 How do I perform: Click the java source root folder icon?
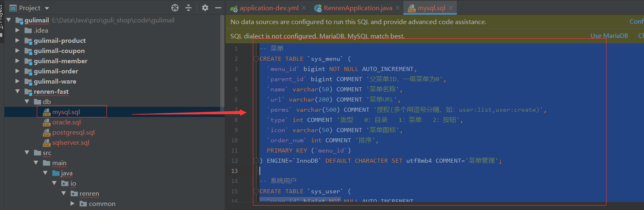[x=56, y=173]
